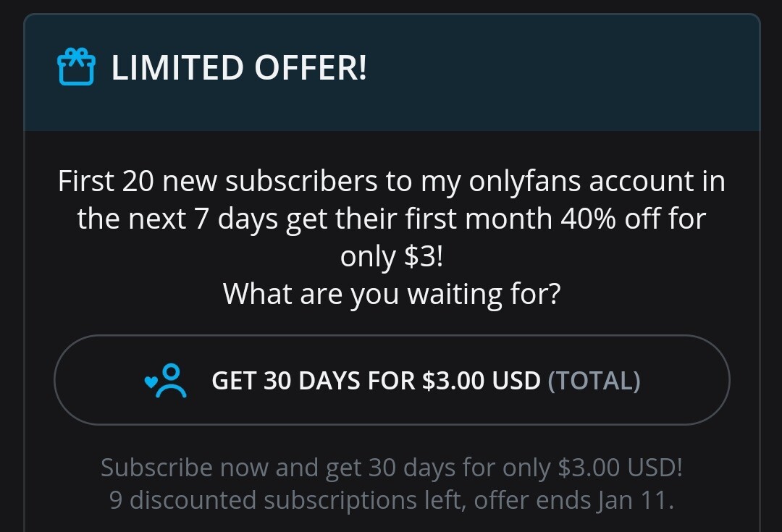Click the "9 discounted subscriptions left" text
Image resolution: width=782 pixels, height=532 pixels.
286,500
